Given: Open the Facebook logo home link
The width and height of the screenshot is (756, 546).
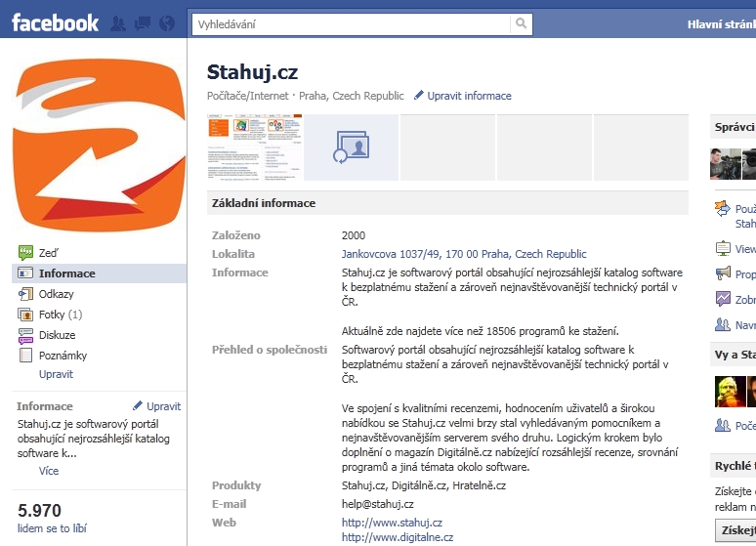Looking at the screenshot, I should (x=55, y=22).
